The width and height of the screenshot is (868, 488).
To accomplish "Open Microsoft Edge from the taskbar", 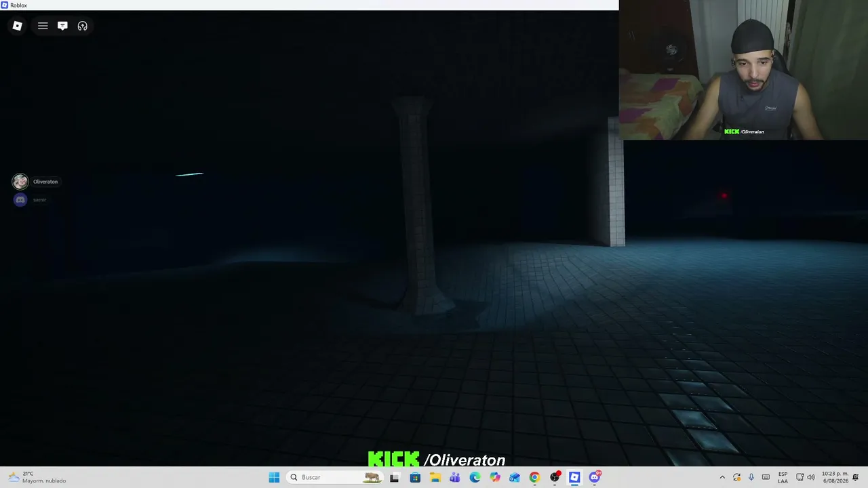I will point(475,477).
